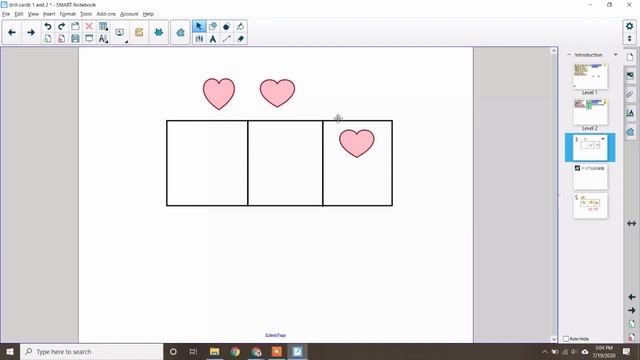
Task: Collapse the Introduction page group
Action: tap(569, 54)
